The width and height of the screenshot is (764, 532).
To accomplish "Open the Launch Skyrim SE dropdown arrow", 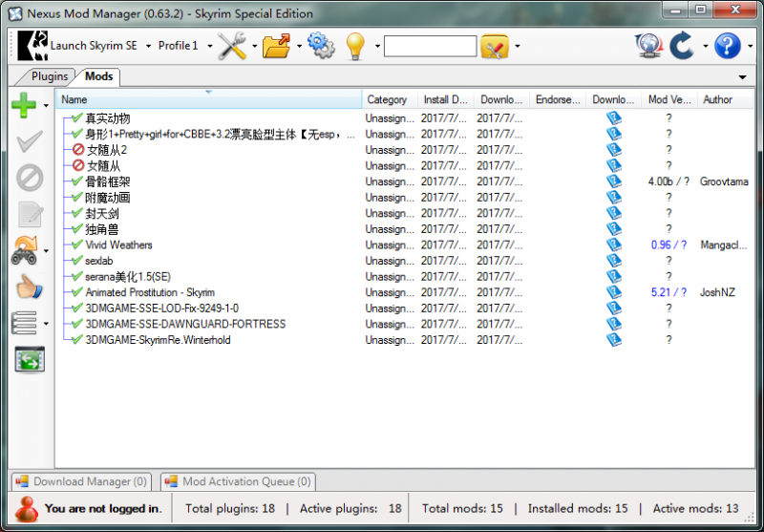I will click(x=148, y=46).
